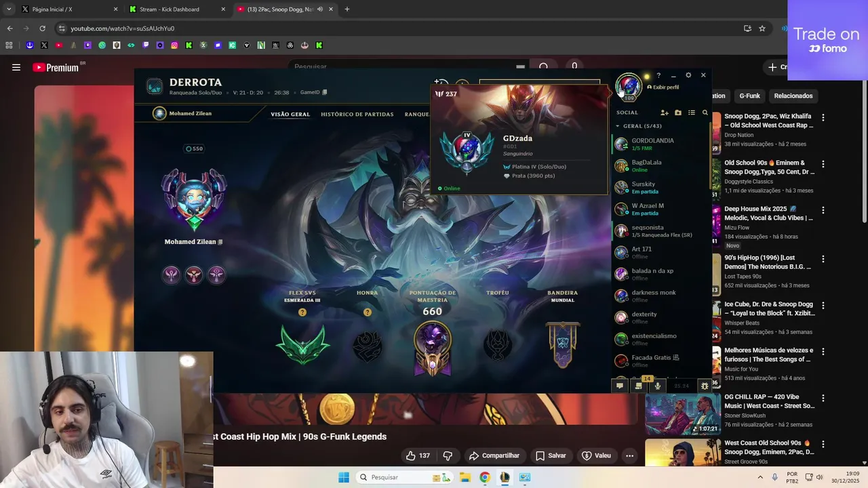868x488 pixels.
Task: Open options for Melhores Músicas de velozes
Action: (823, 351)
